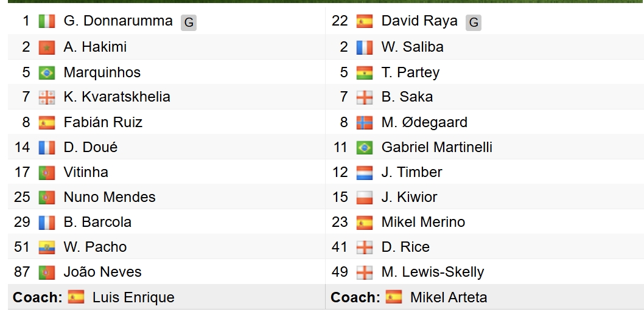Click the Ecuador flag next to W. Pacho
Image resolution: width=644 pixels, height=312 pixels.
tap(46, 247)
